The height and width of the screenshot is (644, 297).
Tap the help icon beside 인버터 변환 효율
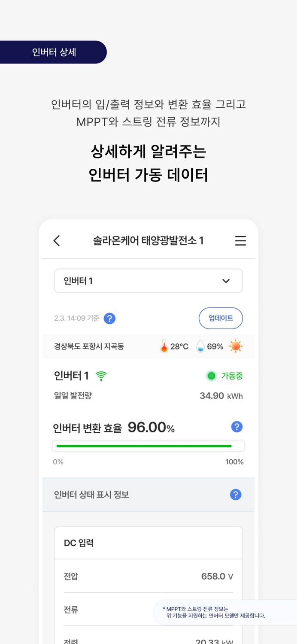pyautogui.click(x=236, y=426)
